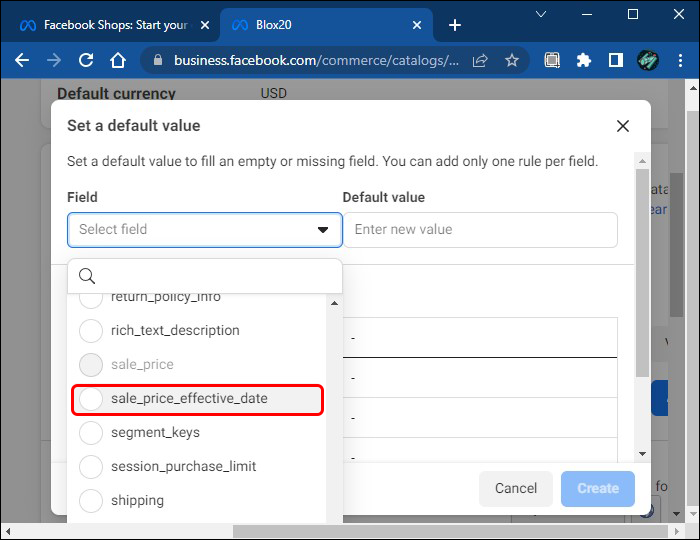700x540 pixels.
Task: Click the Cancel button
Action: pyautogui.click(x=516, y=488)
